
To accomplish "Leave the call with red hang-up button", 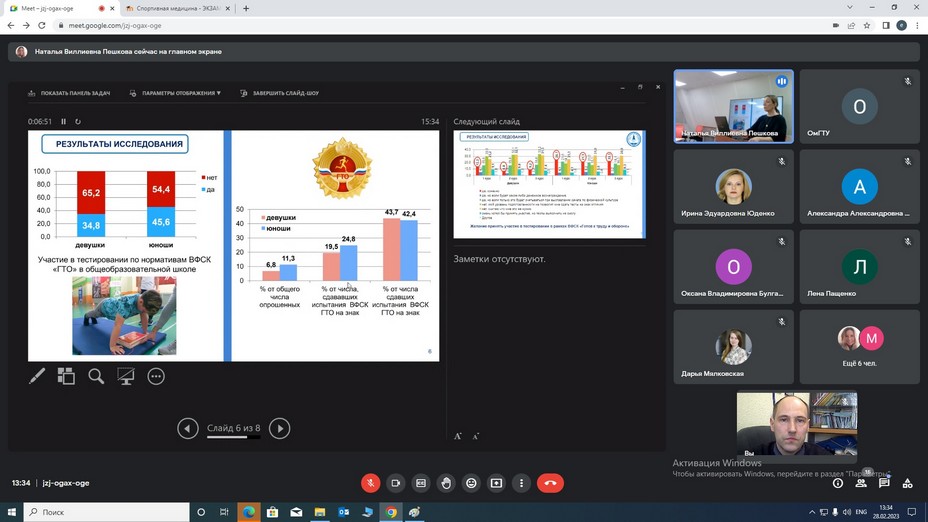I will (x=550, y=483).
